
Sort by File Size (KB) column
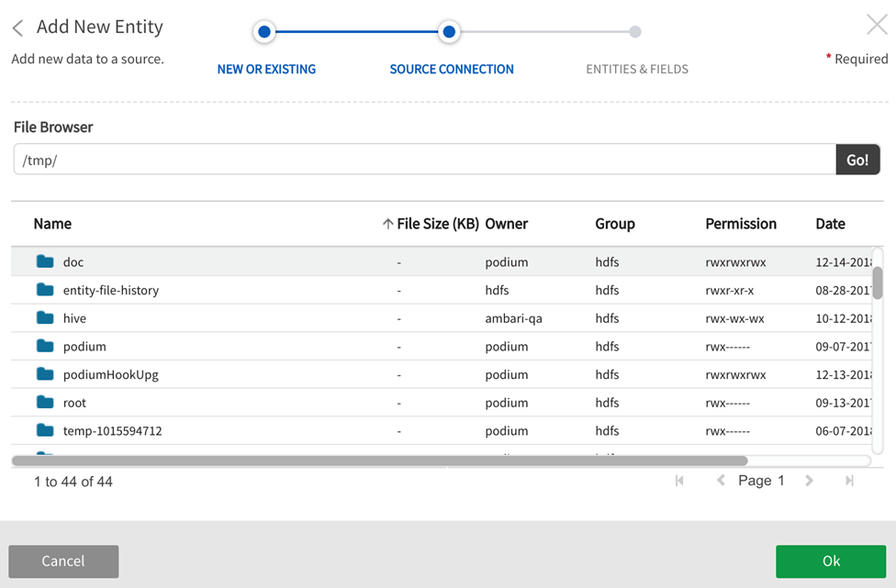pyautogui.click(x=438, y=224)
